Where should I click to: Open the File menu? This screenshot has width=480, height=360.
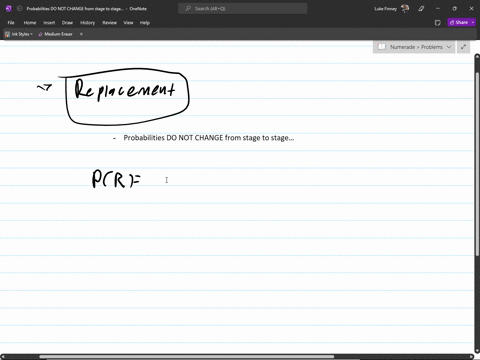tap(11, 23)
